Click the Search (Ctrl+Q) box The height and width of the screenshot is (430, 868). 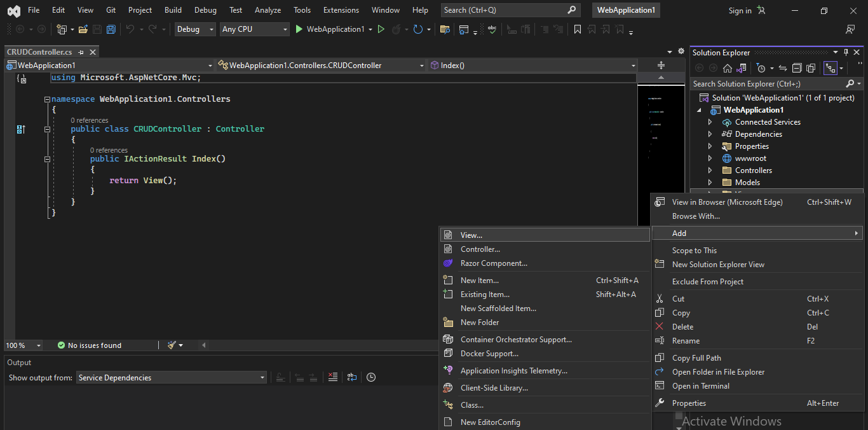(x=510, y=10)
